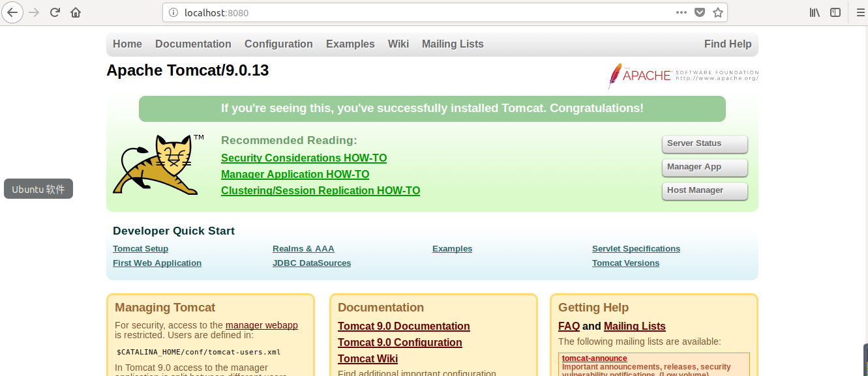Click the Managing Tomcat heading

pyautogui.click(x=165, y=308)
